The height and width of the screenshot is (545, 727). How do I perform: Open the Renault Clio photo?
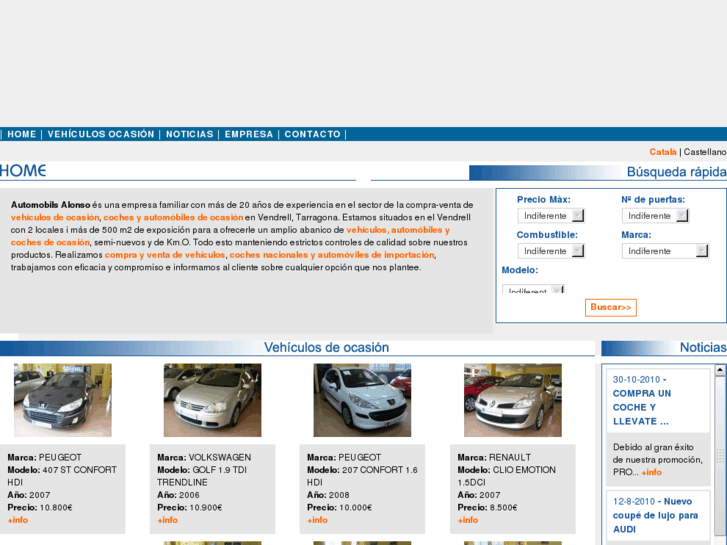click(x=513, y=400)
